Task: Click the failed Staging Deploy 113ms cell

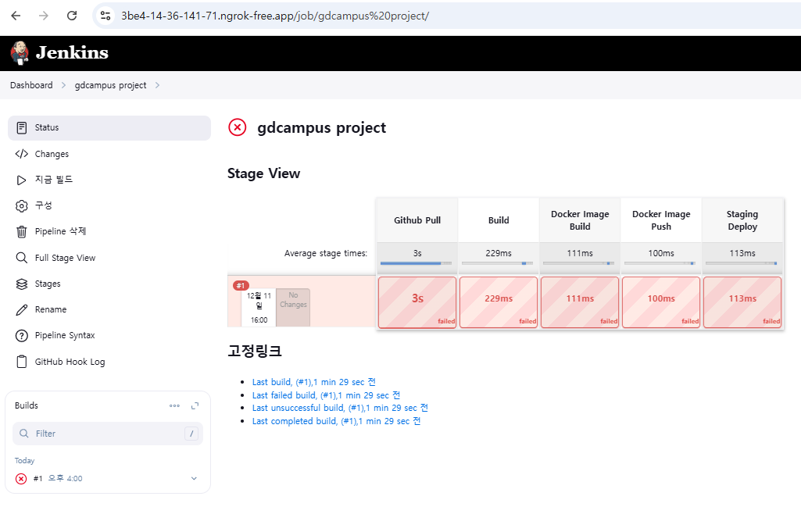Action: tap(742, 302)
